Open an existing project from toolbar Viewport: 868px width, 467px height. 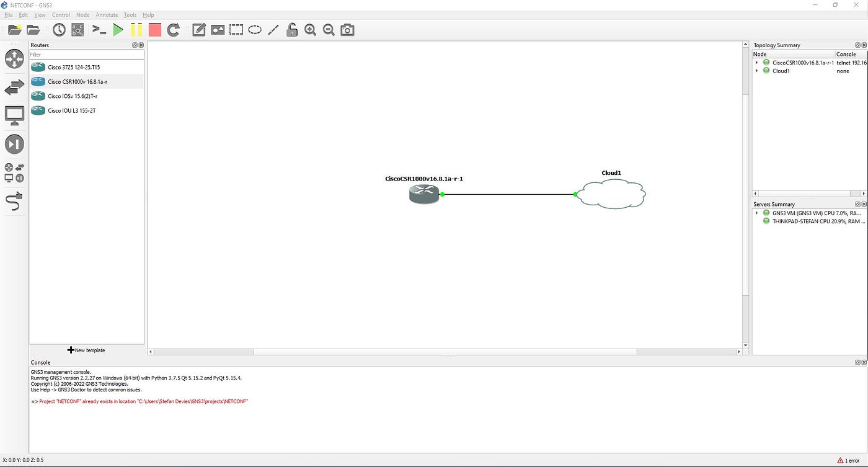(33, 30)
